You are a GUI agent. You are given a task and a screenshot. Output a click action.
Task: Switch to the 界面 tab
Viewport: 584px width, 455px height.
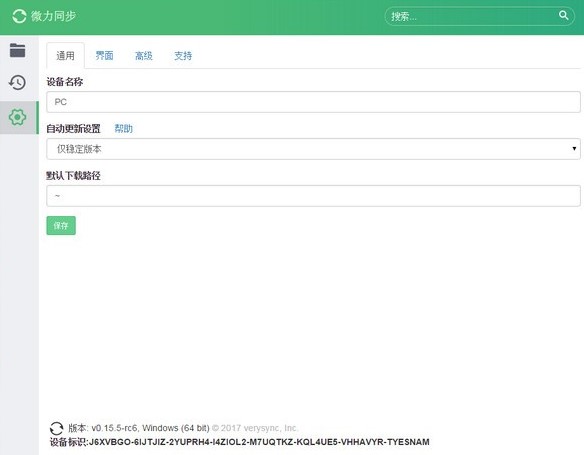click(x=104, y=56)
